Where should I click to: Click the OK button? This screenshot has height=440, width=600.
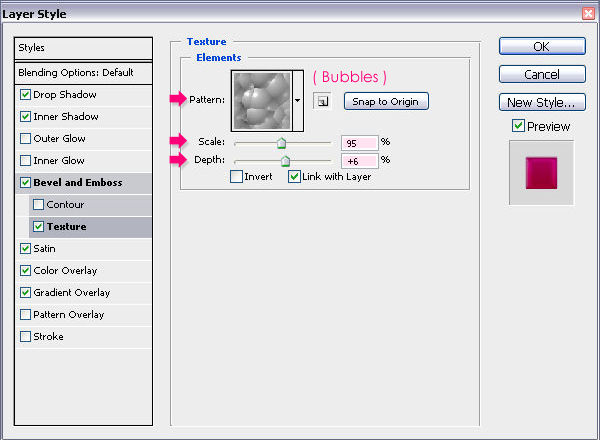tap(542, 46)
